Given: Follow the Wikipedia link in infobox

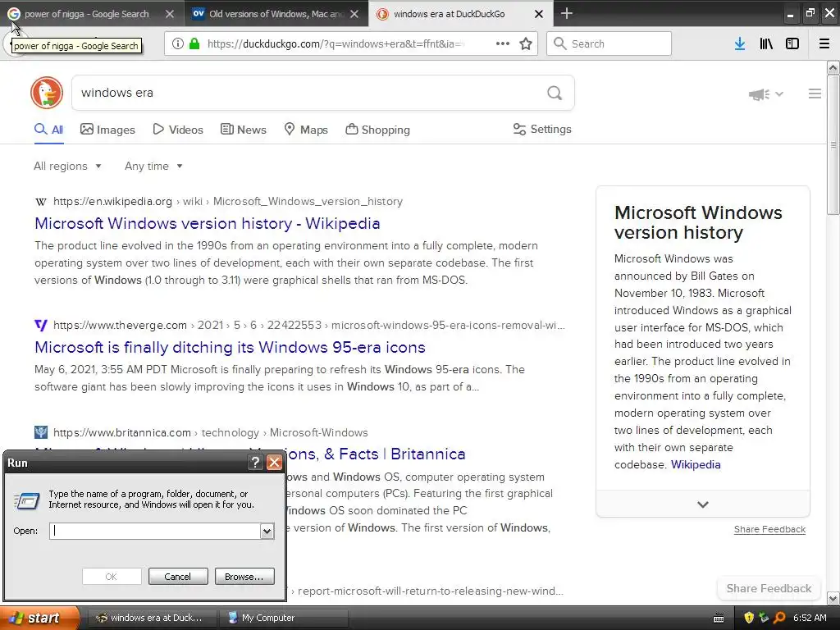Looking at the screenshot, I should coord(696,464).
